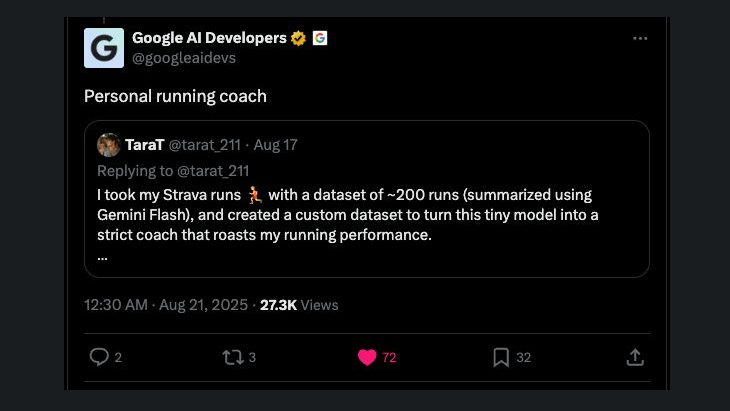Viewport: 730px width, 411px height.
Task: Click the 72 likes count
Action: coord(389,357)
